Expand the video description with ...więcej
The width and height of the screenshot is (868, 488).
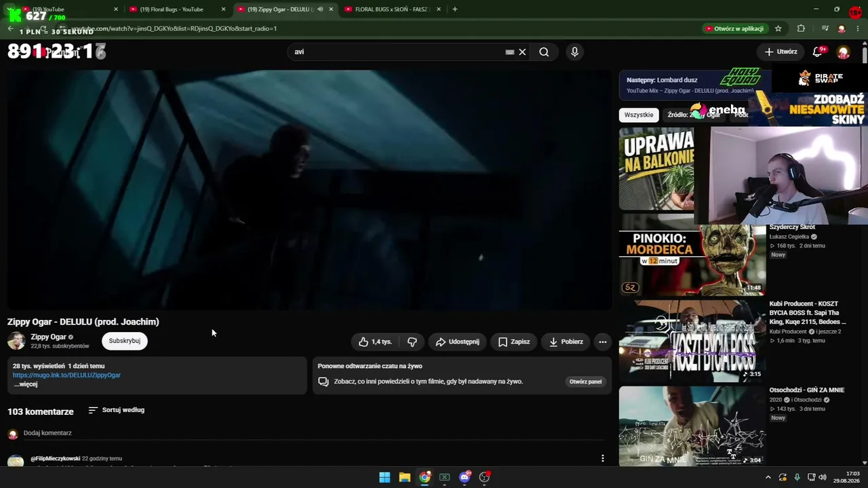coord(26,384)
